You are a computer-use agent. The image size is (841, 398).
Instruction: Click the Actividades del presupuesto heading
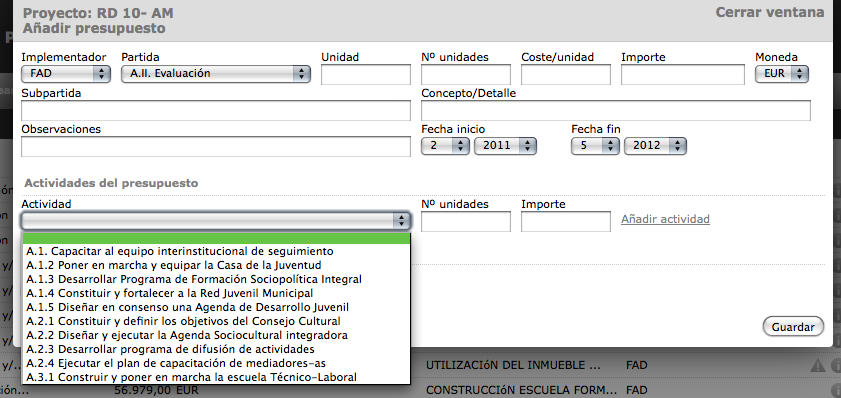[111, 183]
